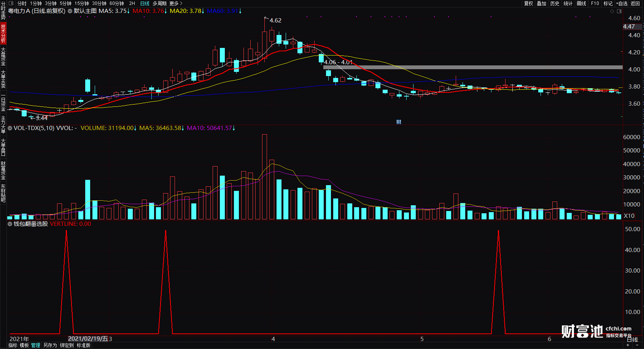The height and width of the screenshot is (349, 644).
Task: Select 分时走势 sidebar tab
Action: [3, 11]
